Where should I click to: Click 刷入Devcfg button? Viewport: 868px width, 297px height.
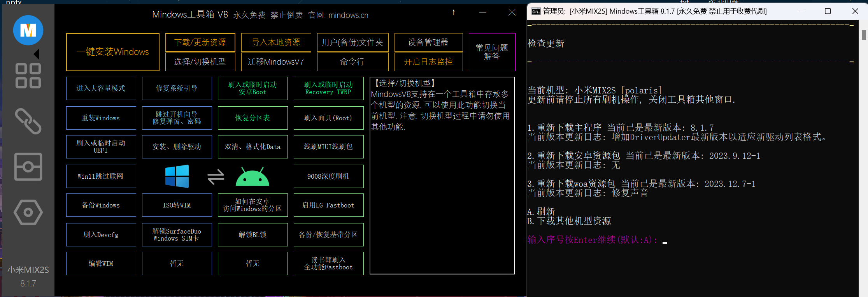101,235
